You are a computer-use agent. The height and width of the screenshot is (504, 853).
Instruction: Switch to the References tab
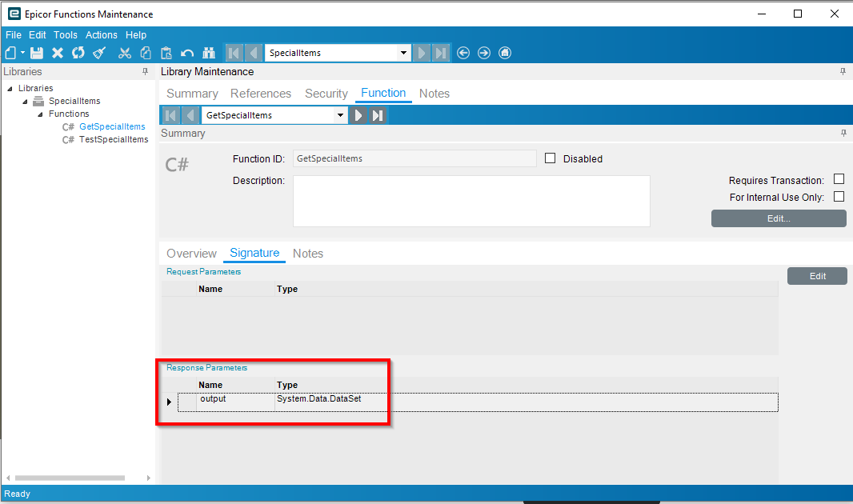tap(261, 94)
